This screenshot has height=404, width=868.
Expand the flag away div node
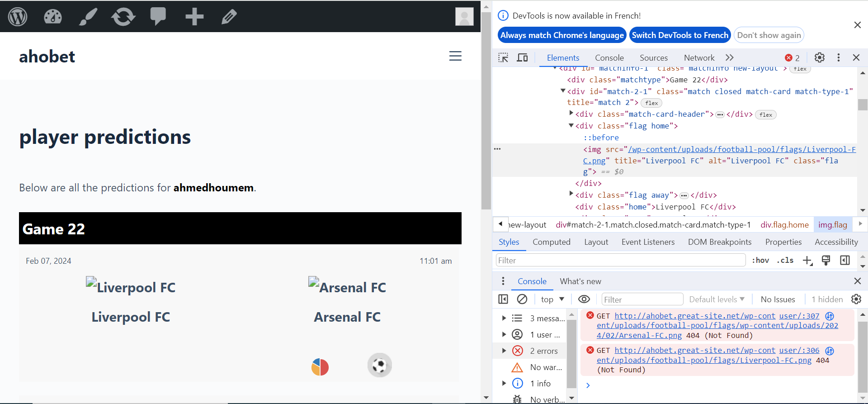point(571,195)
